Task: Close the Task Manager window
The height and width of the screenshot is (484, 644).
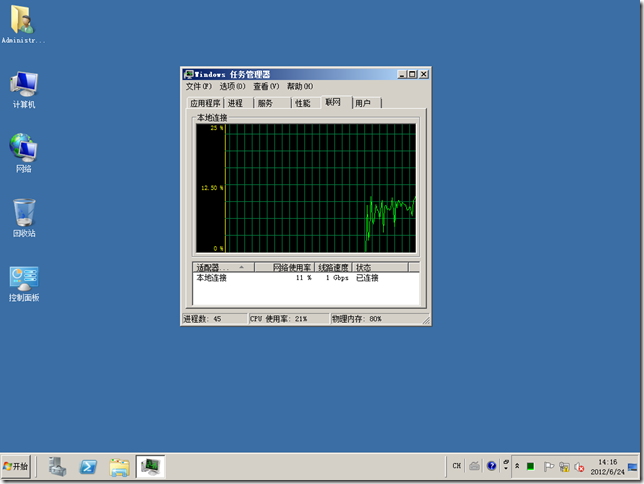Action: click(423, 74)
